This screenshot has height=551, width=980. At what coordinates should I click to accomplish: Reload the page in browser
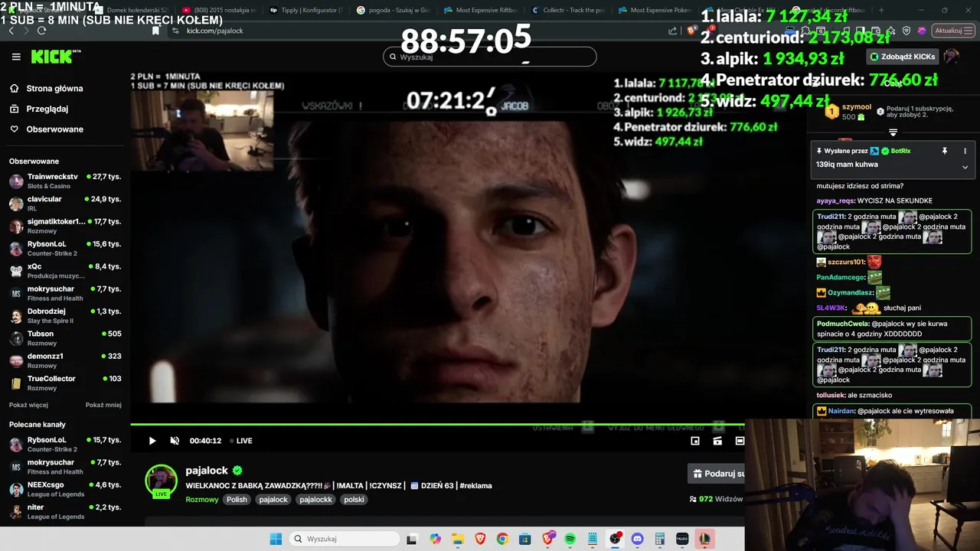[41, 31]
